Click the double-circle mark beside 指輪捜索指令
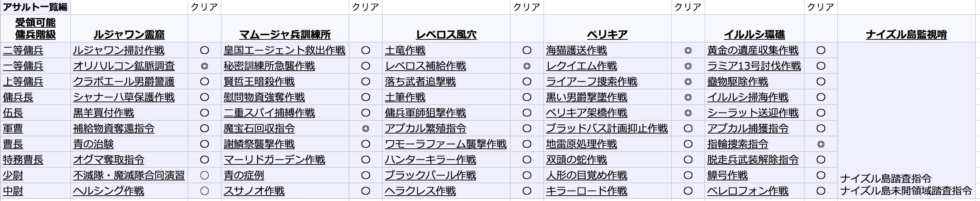Image resolution: width=980 pixels, height=201 pixels. (821, 144)
